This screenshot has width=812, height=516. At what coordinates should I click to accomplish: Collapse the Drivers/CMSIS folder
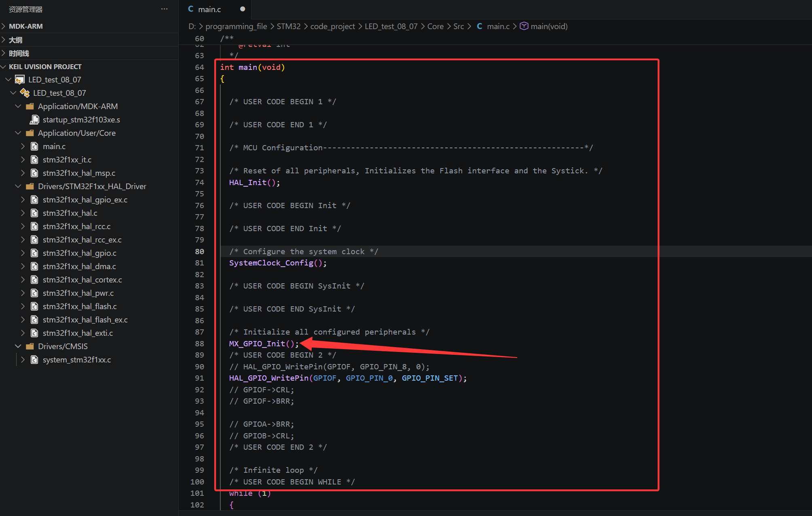coord(18,346)
